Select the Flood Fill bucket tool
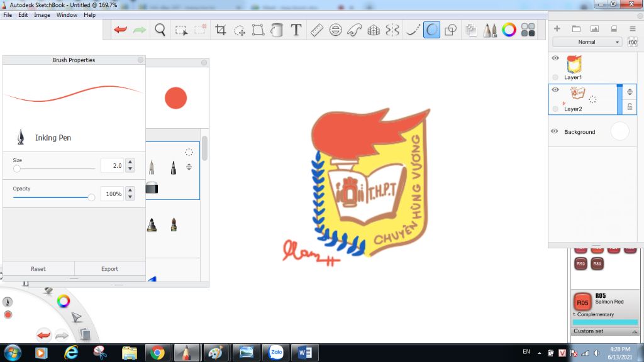Screen dimensions: 644x362 (277, 30)
